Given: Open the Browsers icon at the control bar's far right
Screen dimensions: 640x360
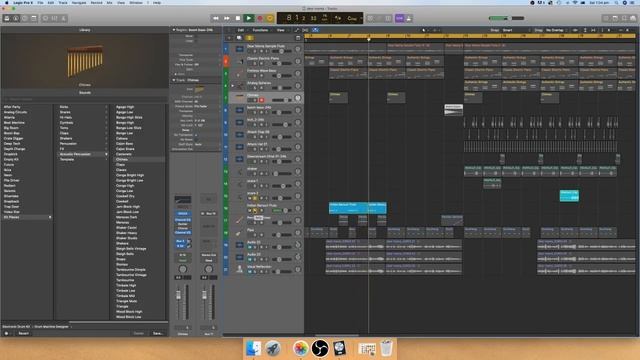Looking at the screenshot, I should (x=633, y=18).
